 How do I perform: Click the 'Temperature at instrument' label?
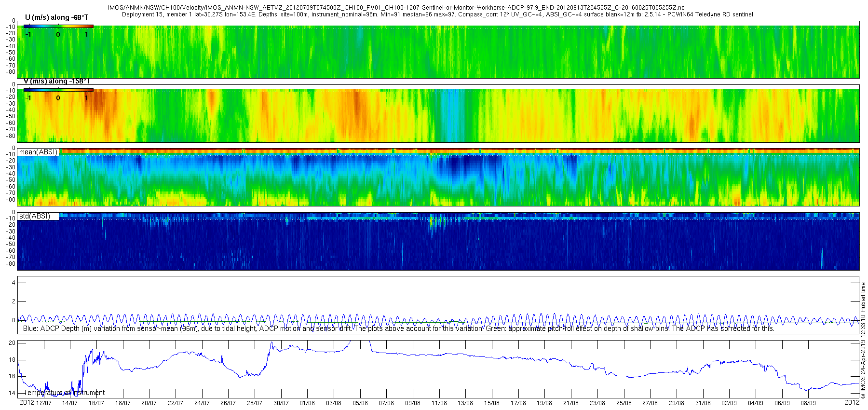pyautogui.click(x=64, y=393)
